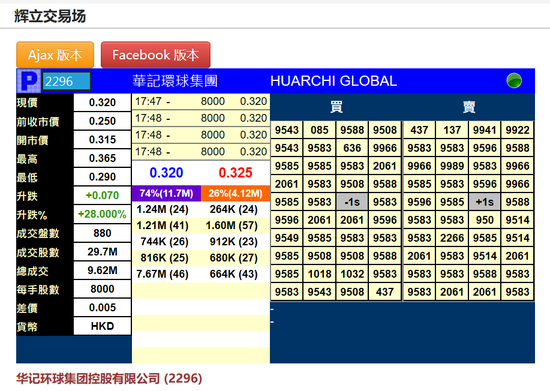Select the 升跌% value +28.000%

(102, 214)
